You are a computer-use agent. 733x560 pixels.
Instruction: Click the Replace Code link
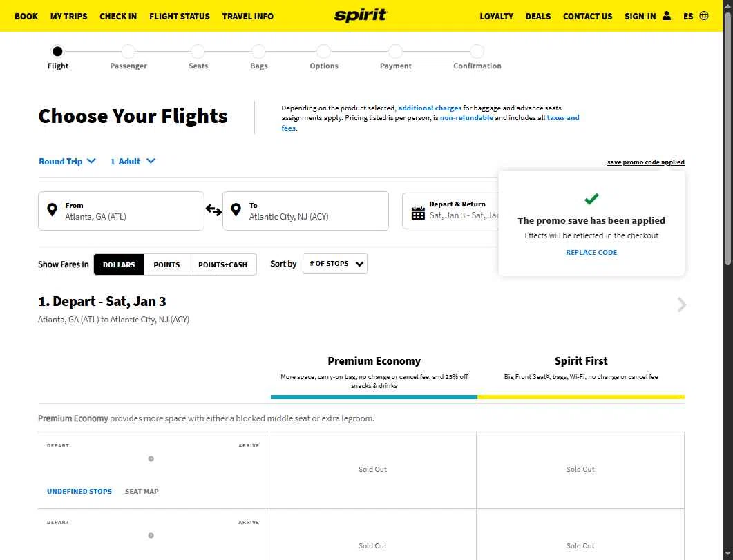(591, 252)
